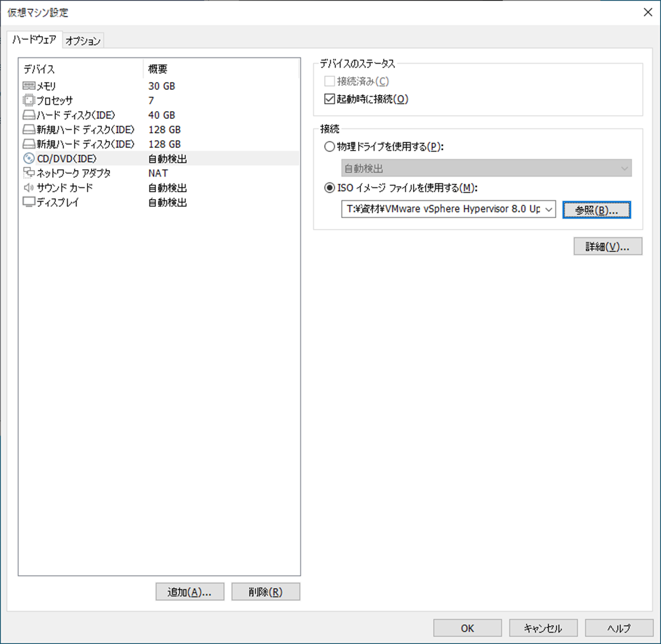Click the processor count value 7
The image size is (661, 644).
pyautogui.click(x=151, y=100)
